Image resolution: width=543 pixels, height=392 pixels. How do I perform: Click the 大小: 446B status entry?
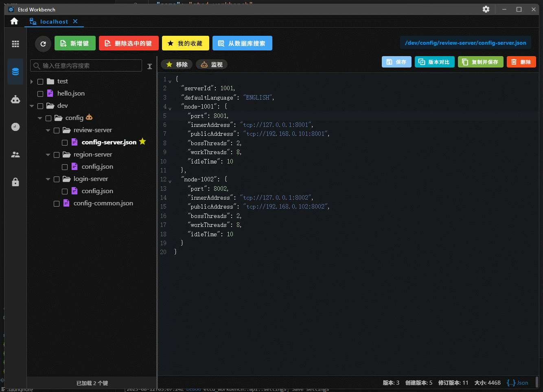pos(488,383)
